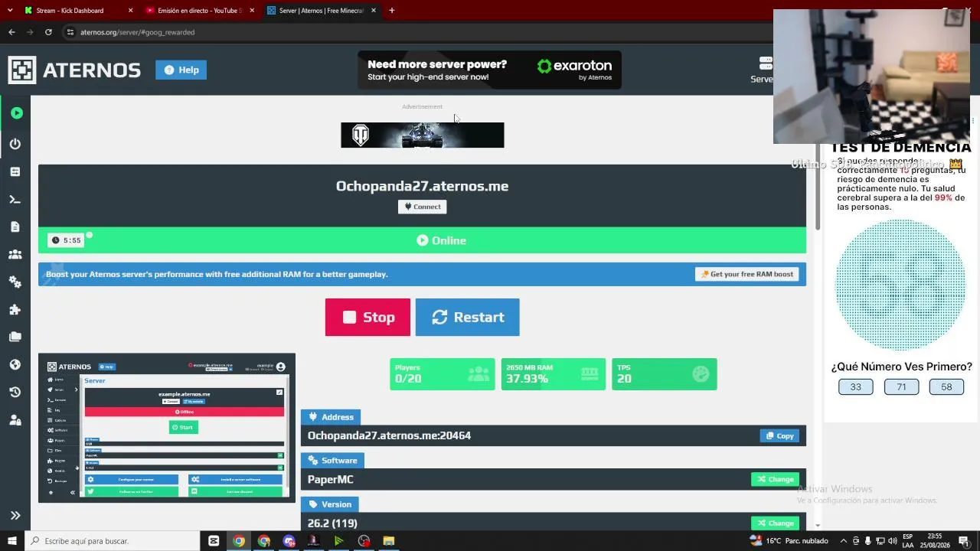Close the Aternos server tab

(x=374, y=11)
